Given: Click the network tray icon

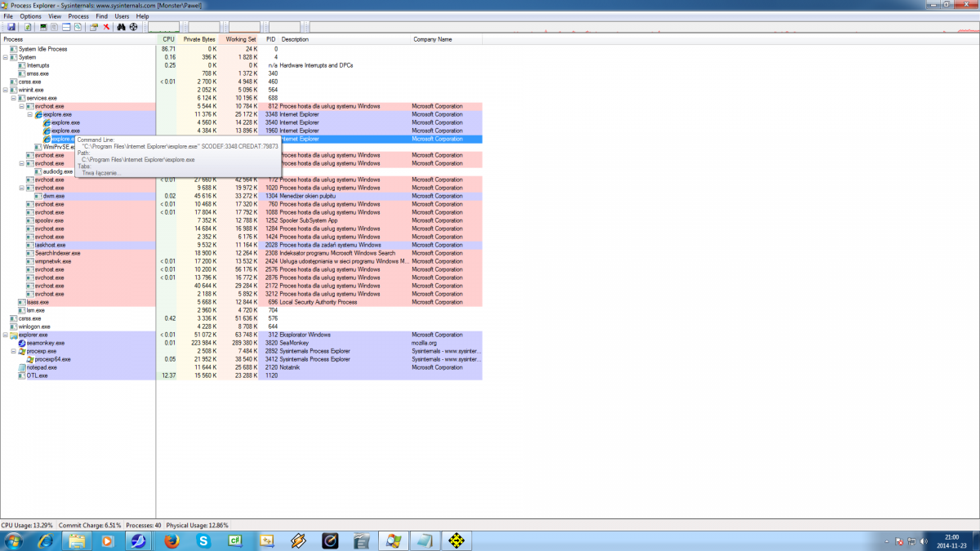Looking at the screenshot, I should click(911, 540).
